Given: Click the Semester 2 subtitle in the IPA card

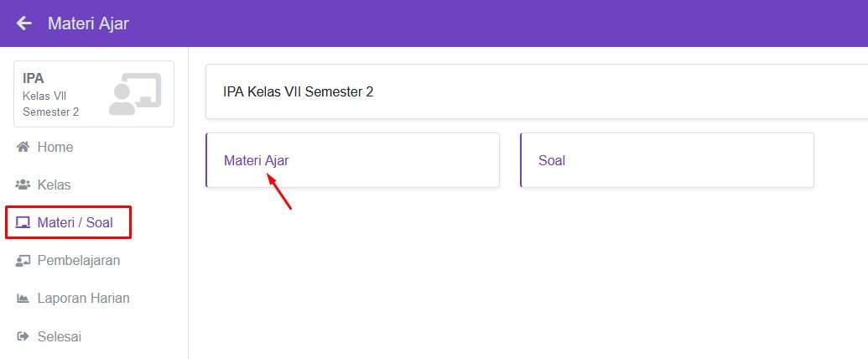Looking at the screenshot, I should tap(50, 112).
